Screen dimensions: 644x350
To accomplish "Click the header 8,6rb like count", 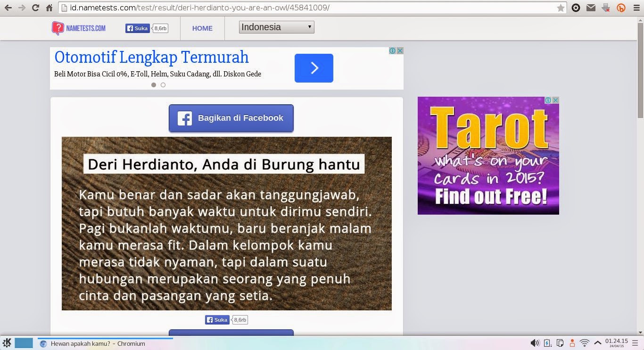I will 160,28.
